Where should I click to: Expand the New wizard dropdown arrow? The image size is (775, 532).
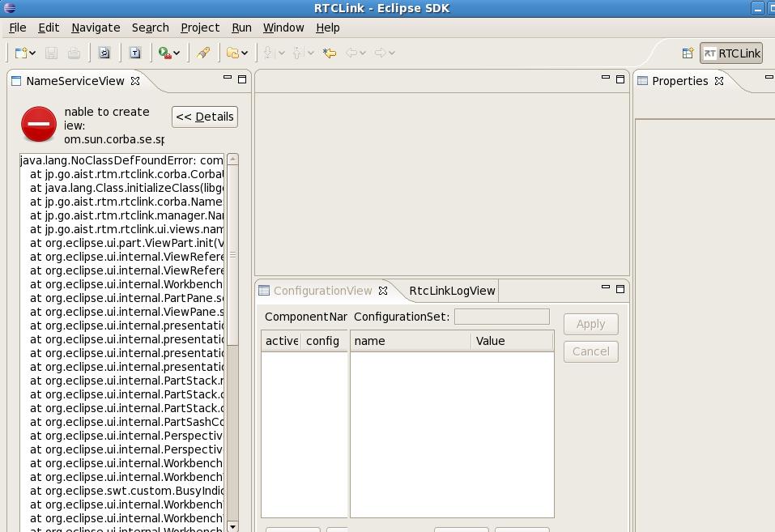pos(32,53)
